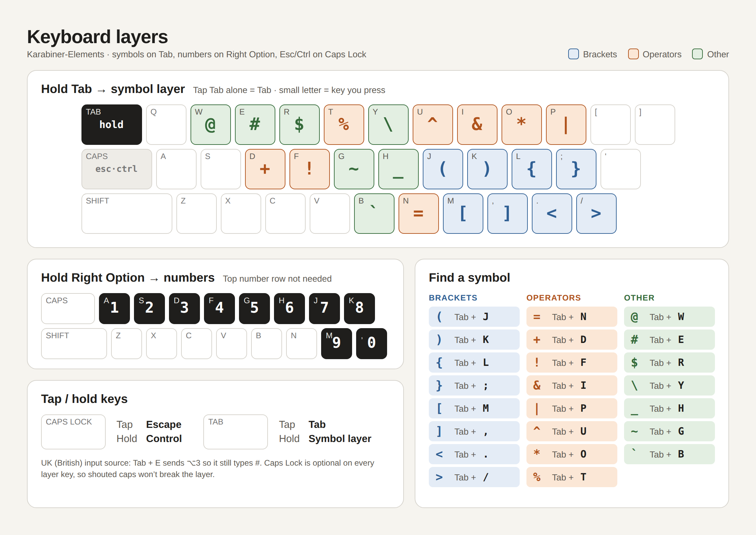Image resolution: width=756 pixels, height=535 pixels.
Task: Select the F key with exclamation mark
Action: pyautogui.click(x=309, y=169)
